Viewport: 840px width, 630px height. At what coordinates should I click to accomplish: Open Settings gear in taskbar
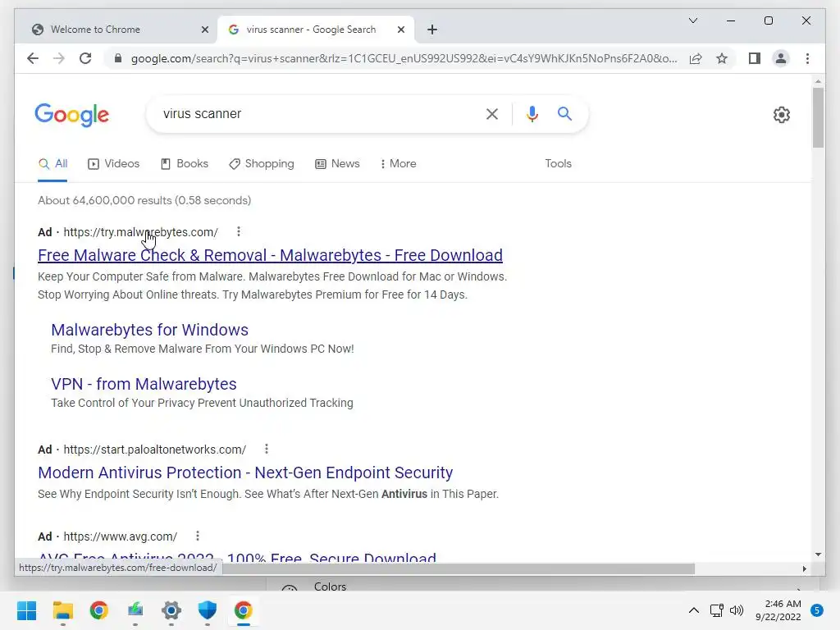coord(171,610)
